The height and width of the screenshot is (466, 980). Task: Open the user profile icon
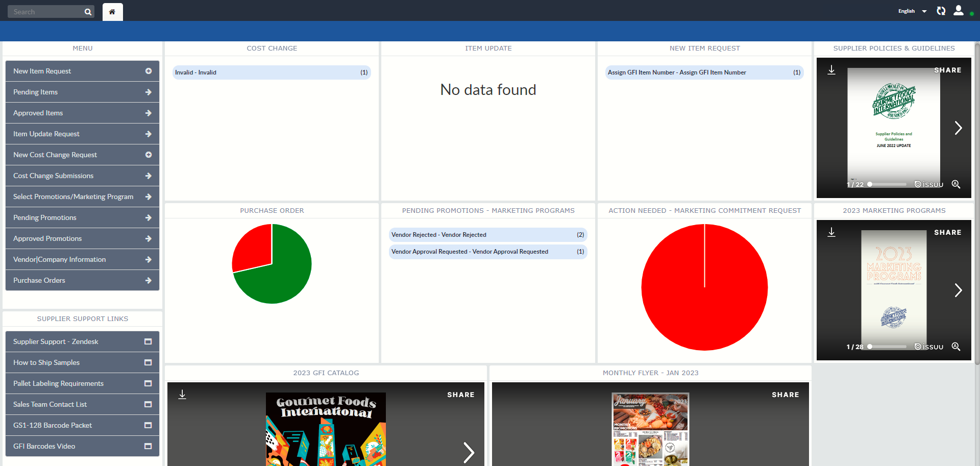pos(959,11)
